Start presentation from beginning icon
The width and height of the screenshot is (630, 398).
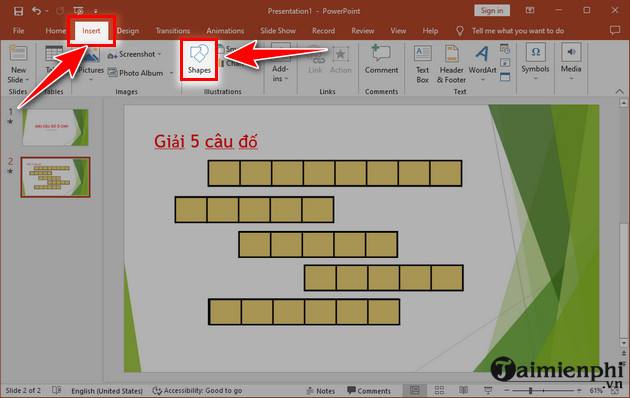point(79,11)
